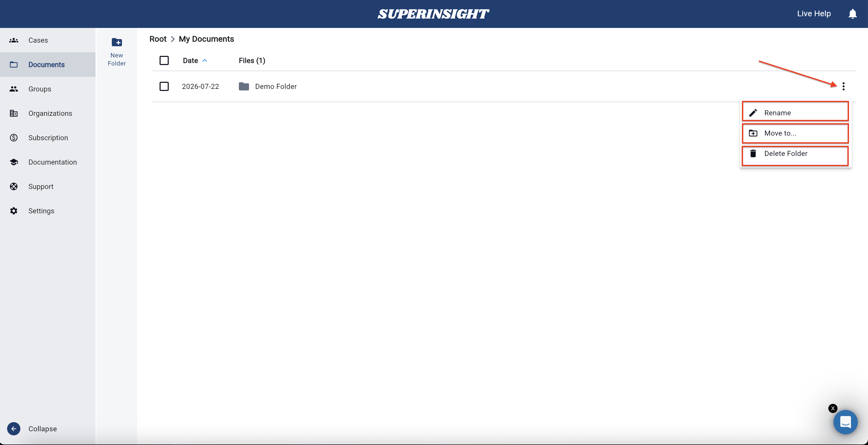Click the Documents folder icon in sidebar
868x445 pixels.
click(x=14, y=64)
